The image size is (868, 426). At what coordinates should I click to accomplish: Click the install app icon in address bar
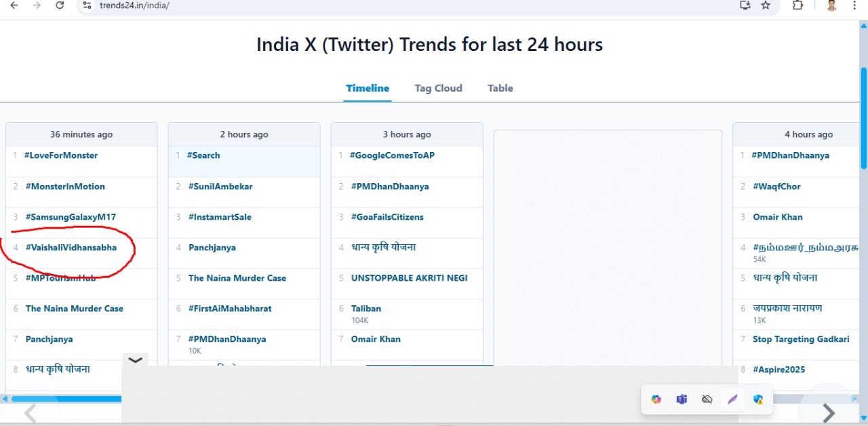[x=745, y=5]
